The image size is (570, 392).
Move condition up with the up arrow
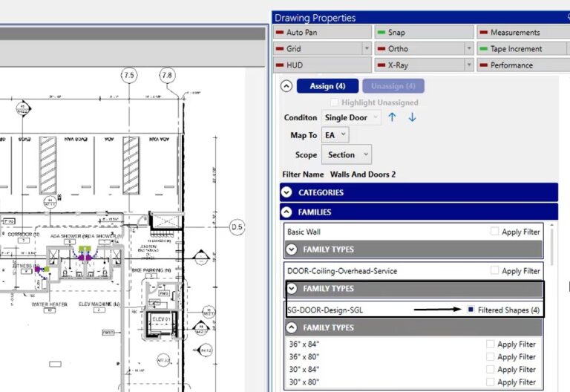392,117
